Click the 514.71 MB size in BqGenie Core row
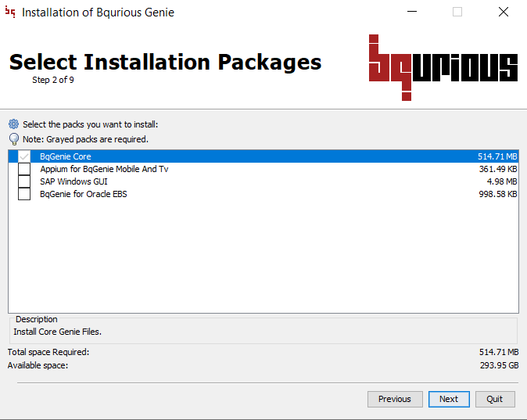This screenshot has height=420, width=527. [x=497, y=156]
